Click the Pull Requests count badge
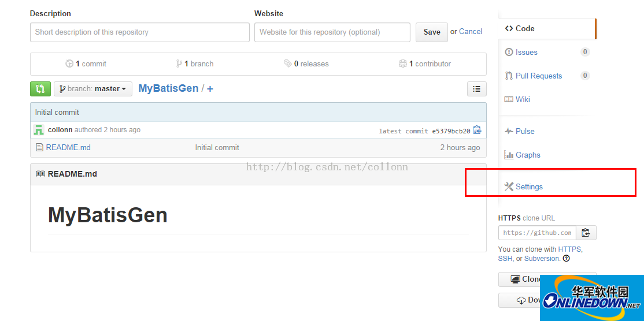 pyautogui.click(x=585, y=76)
